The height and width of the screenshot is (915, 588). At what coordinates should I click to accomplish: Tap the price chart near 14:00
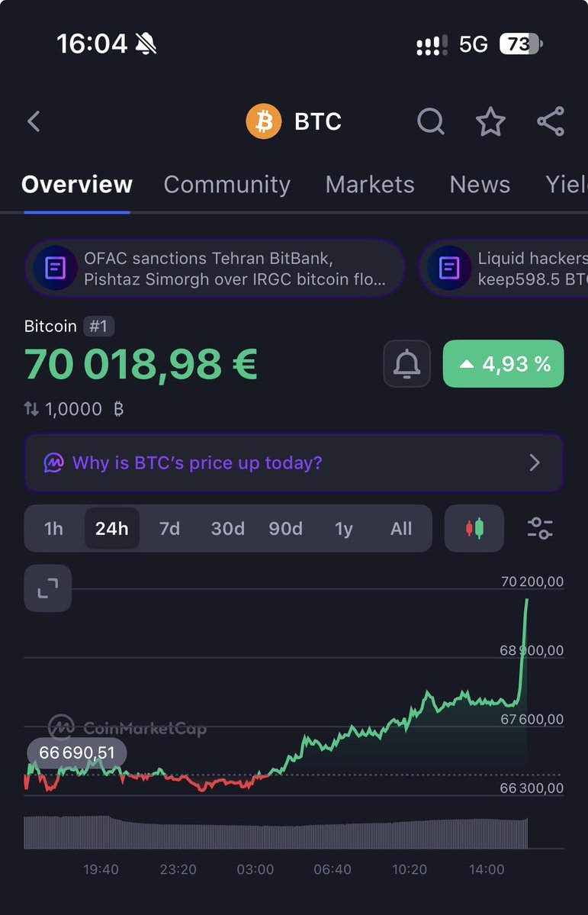click(487, 701)
